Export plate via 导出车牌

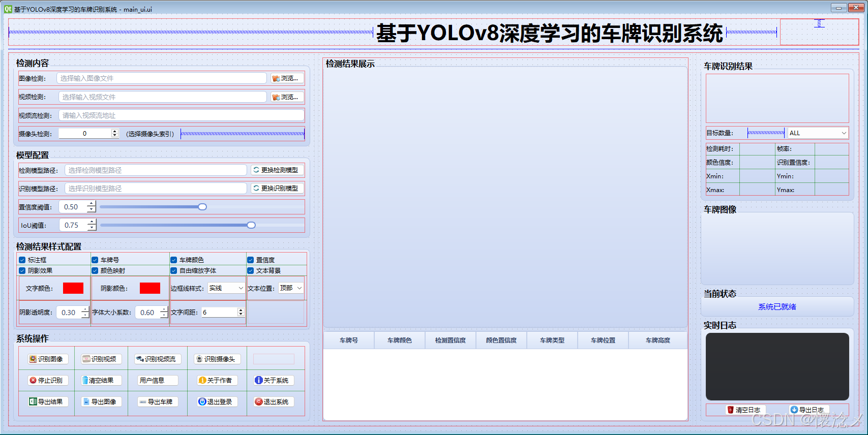pos(158,401)
